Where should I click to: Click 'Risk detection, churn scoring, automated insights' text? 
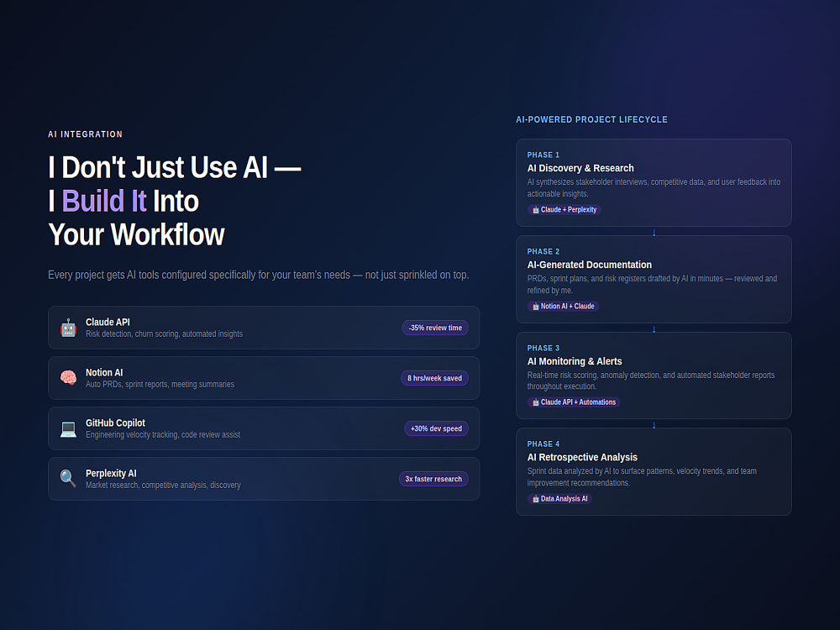pyautogui.click(x=164, y=333)
